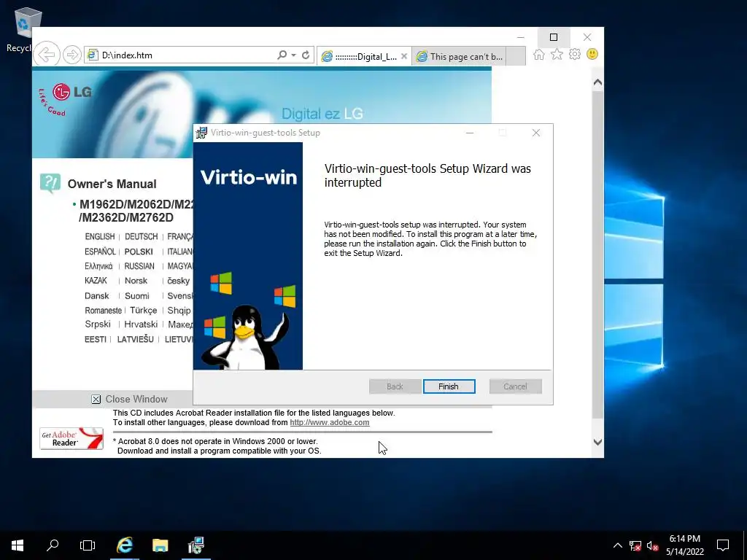Click the Get Adobe Reader badge
The image size is (747, 560).
[71, 438]
